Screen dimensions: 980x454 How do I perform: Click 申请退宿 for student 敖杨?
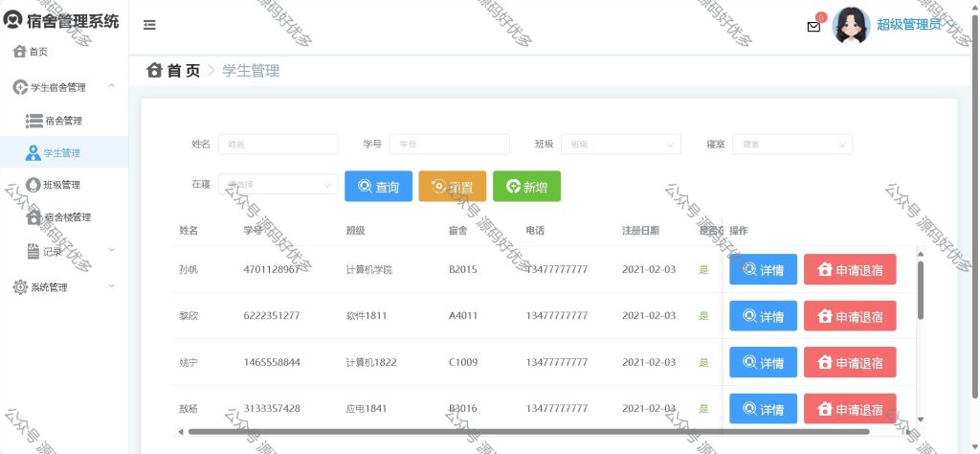click(850, 409)
